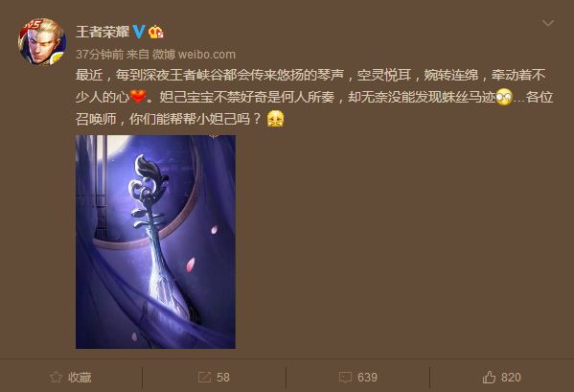Enlarge the purple lute image thumbnail

click(155, 242)
